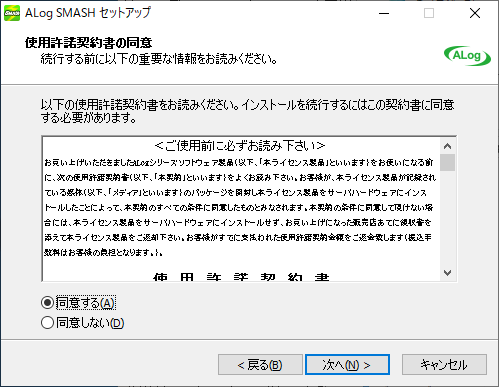
Task: Click the ALog SMASH title bar icon
Action: 12,13
